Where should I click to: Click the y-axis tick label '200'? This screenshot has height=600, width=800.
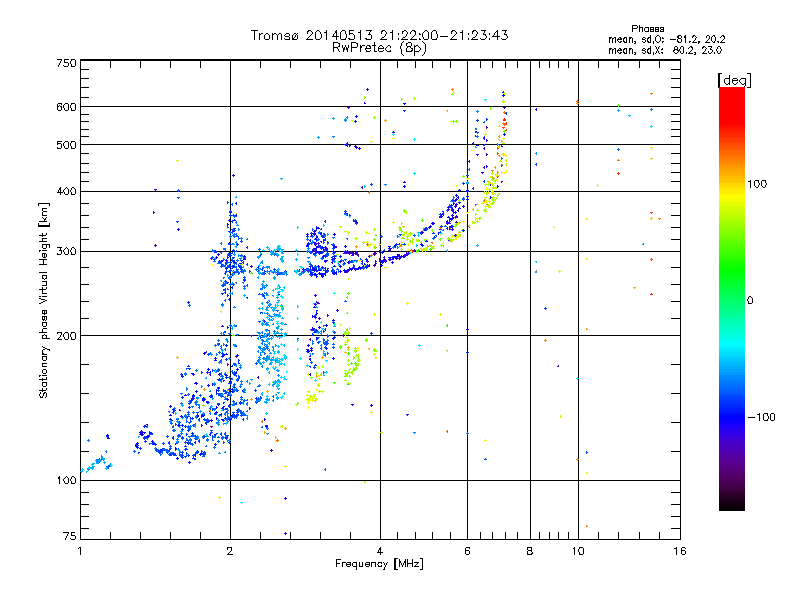(66, 336)
